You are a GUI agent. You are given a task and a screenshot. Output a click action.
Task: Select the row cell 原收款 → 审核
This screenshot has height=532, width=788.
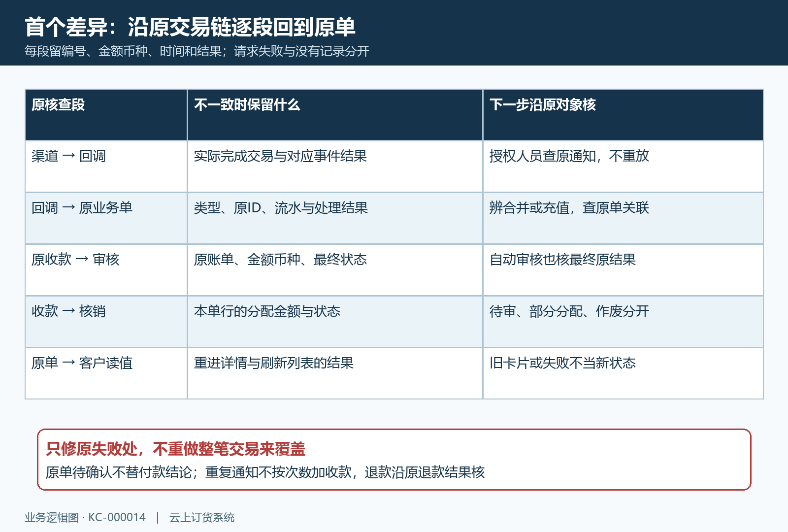(x=106, y=270)
